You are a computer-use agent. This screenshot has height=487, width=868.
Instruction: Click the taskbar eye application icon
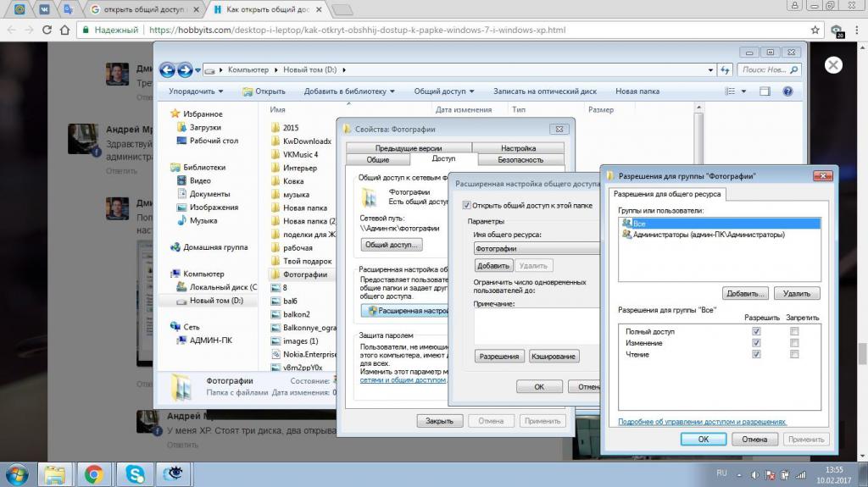pos(175,475)
